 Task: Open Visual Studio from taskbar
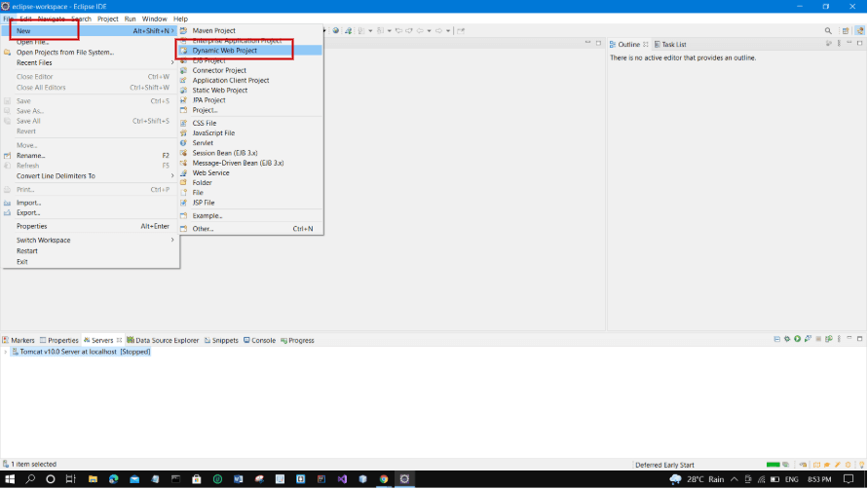pos(342,479)
